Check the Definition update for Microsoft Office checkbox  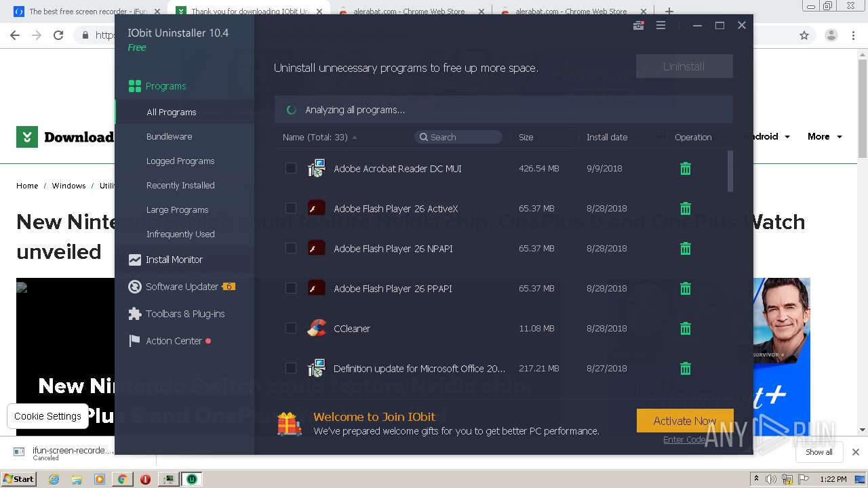291,368
